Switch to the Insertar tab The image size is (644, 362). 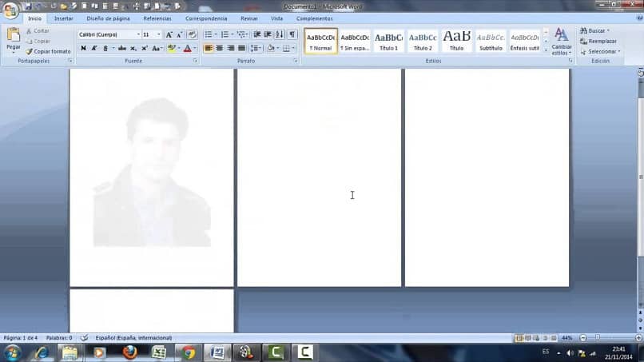(x=63, y=18)
